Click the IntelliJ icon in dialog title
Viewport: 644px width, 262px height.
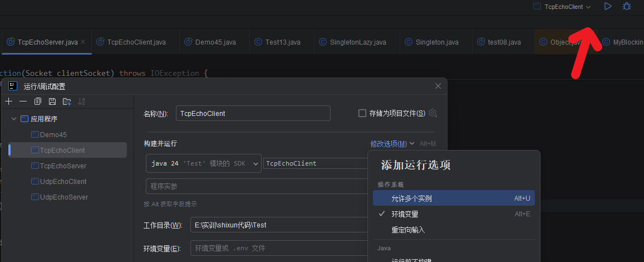tap(13, 86)
